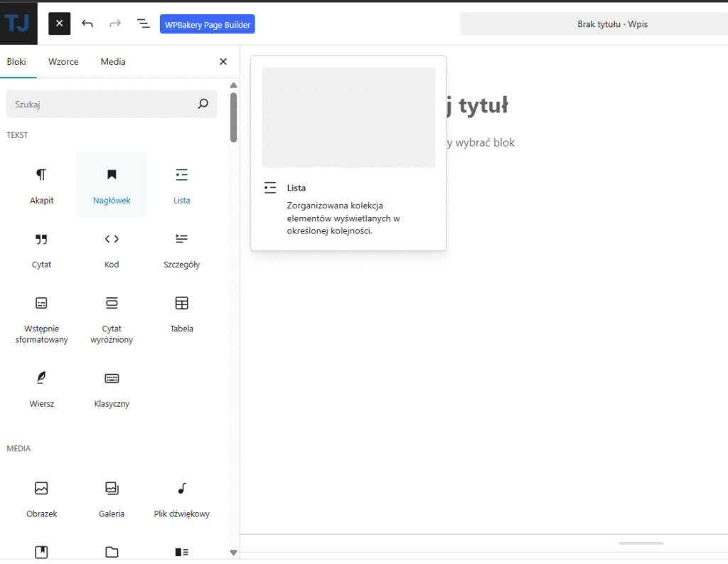Close the block inserter with the black X toggle
The width and height of the screenshot is (728, 564).
coord(60,23)
